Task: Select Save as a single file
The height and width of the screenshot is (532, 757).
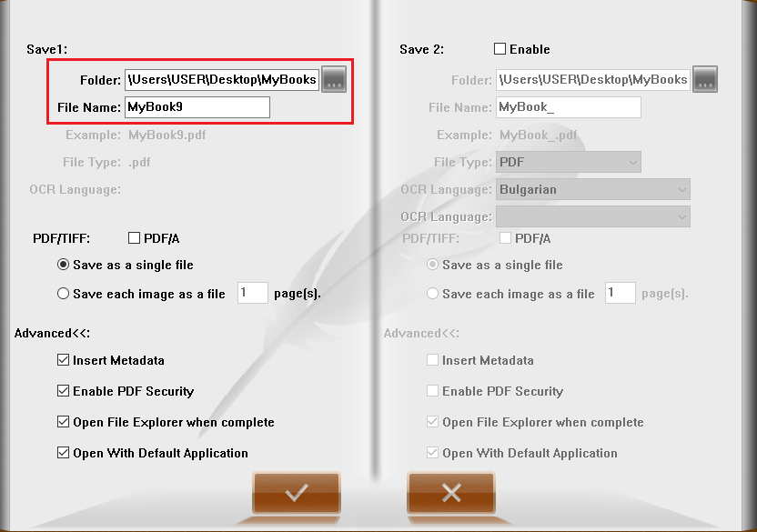Action: click(64, 265)
